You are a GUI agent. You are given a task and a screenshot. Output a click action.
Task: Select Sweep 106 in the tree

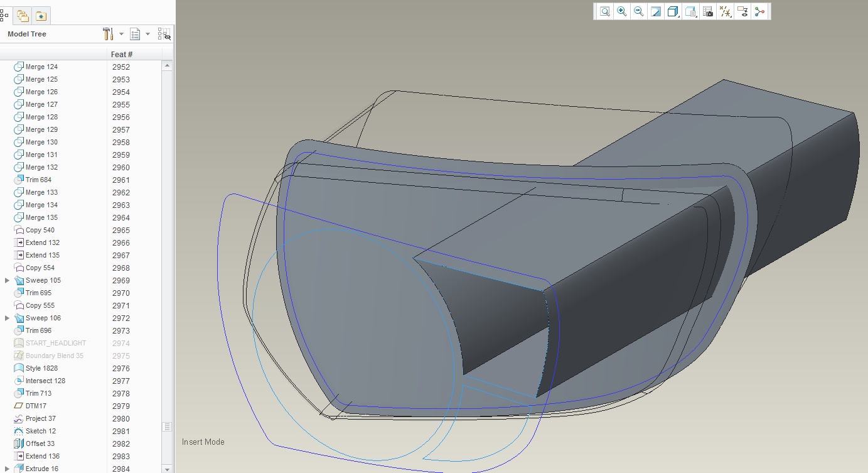tap(43, 318)
